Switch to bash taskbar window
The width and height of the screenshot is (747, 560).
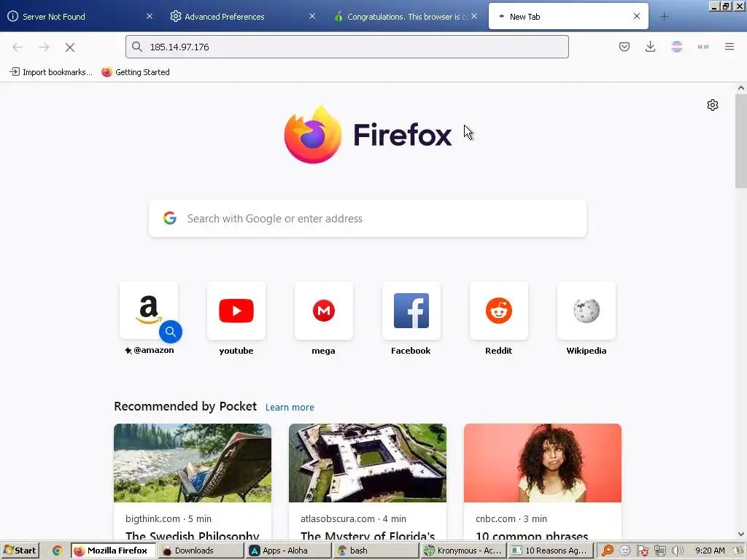coord(376,551)
